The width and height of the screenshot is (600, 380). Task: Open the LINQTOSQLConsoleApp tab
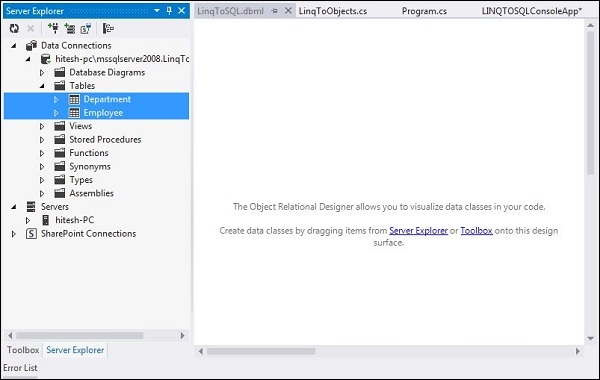coord(532,11)
